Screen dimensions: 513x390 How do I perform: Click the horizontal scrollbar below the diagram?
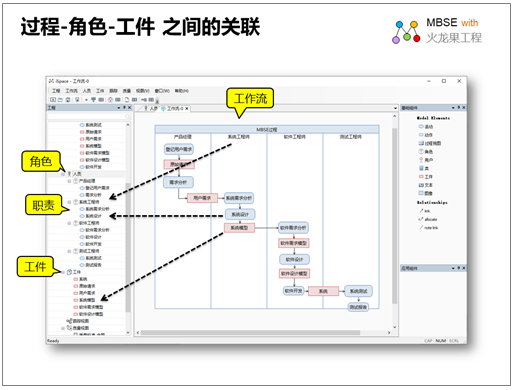pos(250,333)
